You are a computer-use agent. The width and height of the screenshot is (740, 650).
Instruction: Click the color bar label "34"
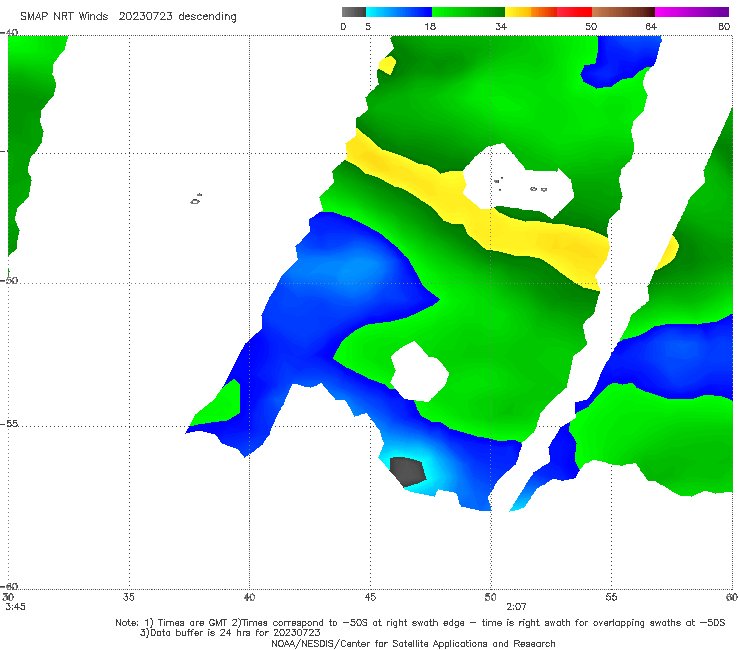pyautogui.click(x=501, y=26)
